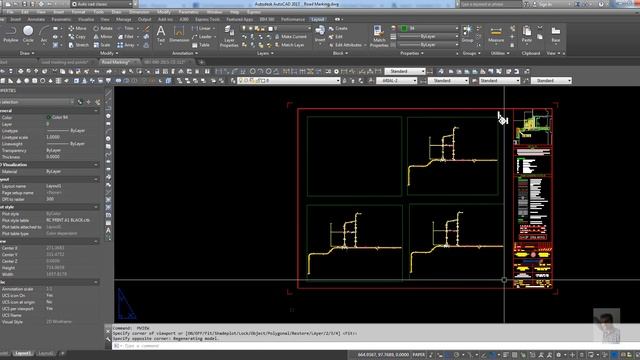Click the Plot style table value
640x360 pixels.
pos(68,220)
